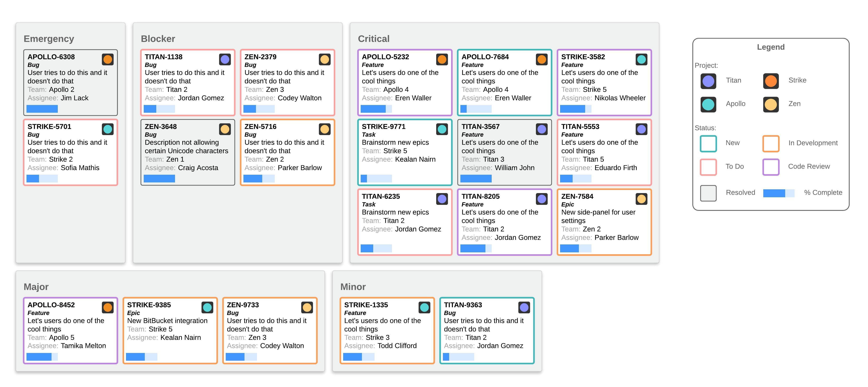This screenshot has height=387, width=868.
Task: Click the % Complete sample bar in the legend
Action: pyautogui.click(x=778, y=193)
